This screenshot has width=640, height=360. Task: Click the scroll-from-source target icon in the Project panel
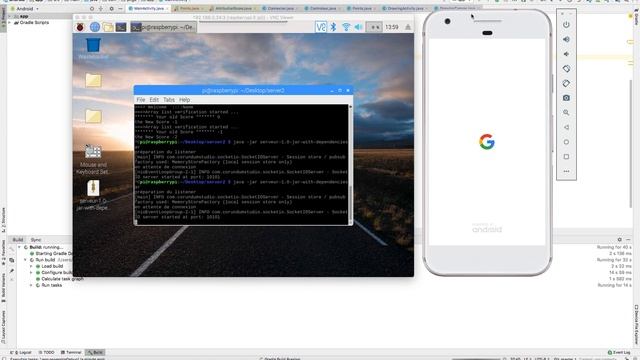92,9
